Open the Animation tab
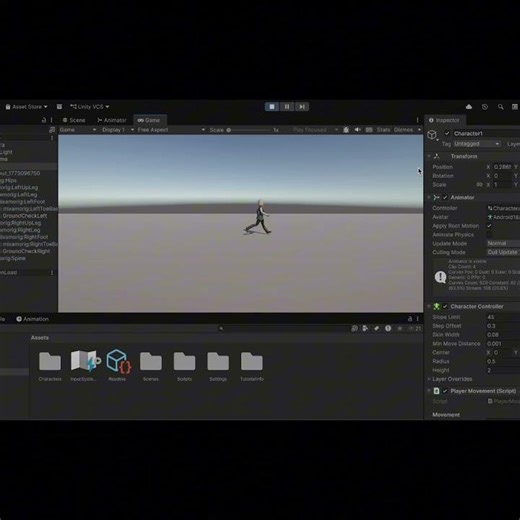Viewport: 520px width, 520px height. coord(32,319)
